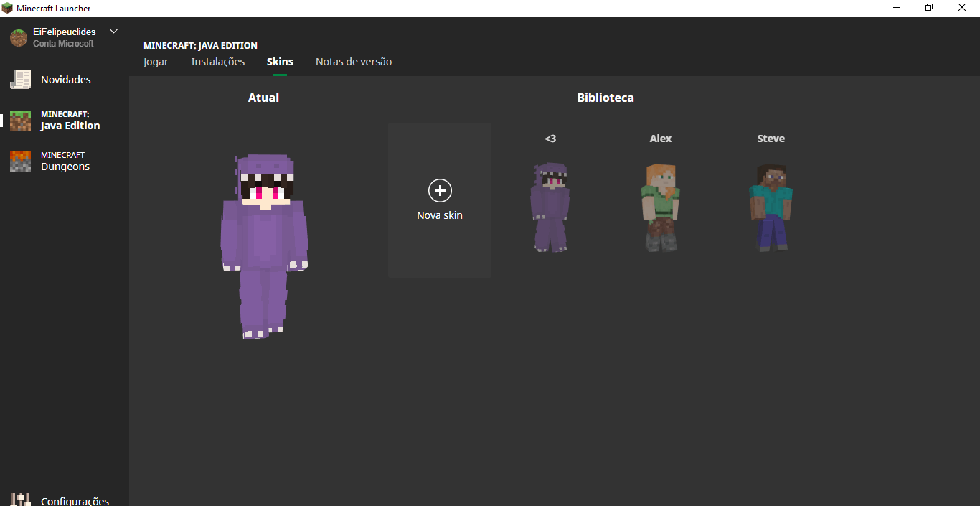Select the Alex skin thumbnail
980x506 pixels.
tap(661, 207)
